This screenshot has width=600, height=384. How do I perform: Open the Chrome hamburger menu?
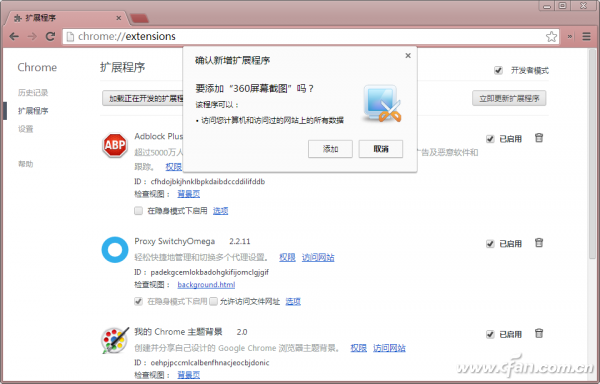tap(586, 36)
